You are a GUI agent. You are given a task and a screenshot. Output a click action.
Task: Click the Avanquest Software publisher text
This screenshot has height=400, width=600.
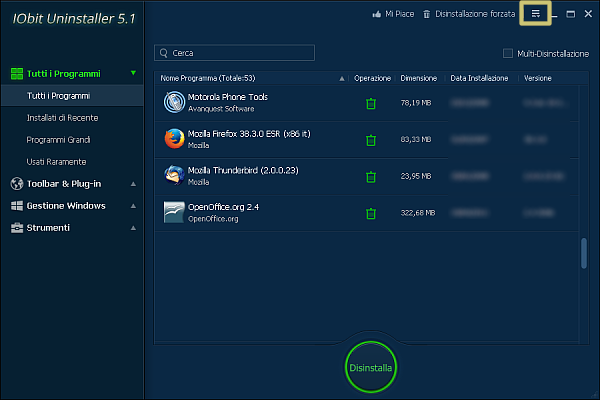tap(221, 109)
